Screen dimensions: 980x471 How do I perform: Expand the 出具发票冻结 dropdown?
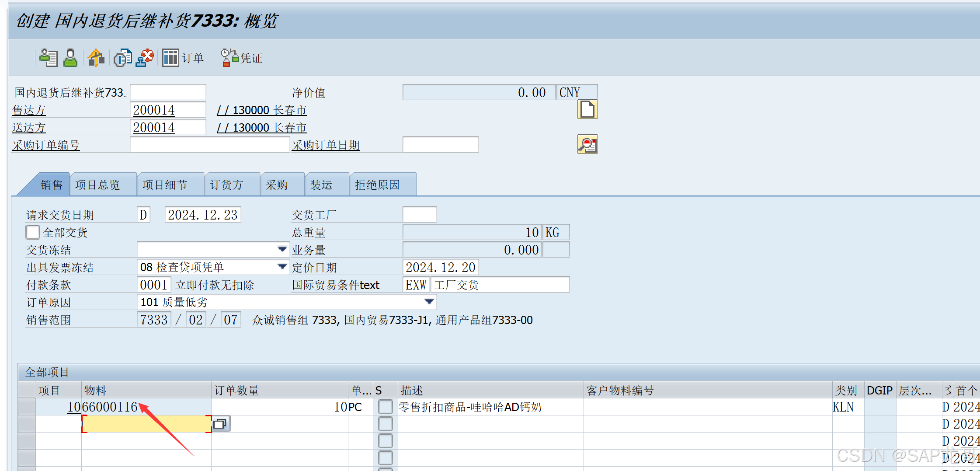pyautogui.click(x=282, y=267)
